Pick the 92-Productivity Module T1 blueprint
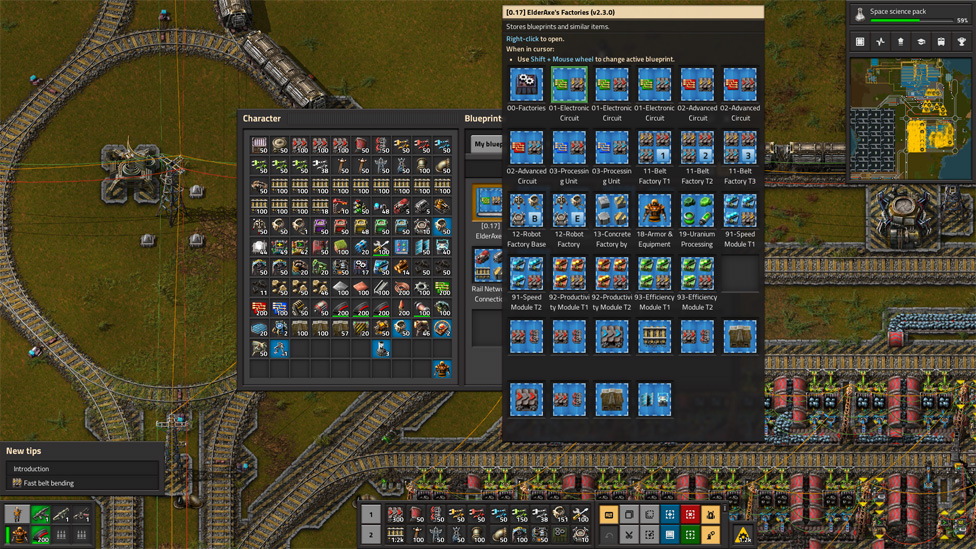 [569, 273]
